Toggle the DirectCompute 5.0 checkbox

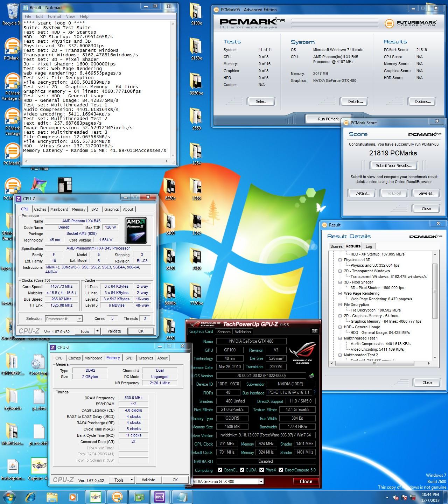click(281, 470)
